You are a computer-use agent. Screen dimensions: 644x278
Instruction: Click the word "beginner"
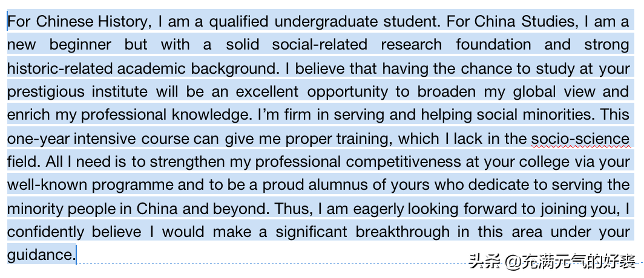pyautogui.click(x=80, y=45)
